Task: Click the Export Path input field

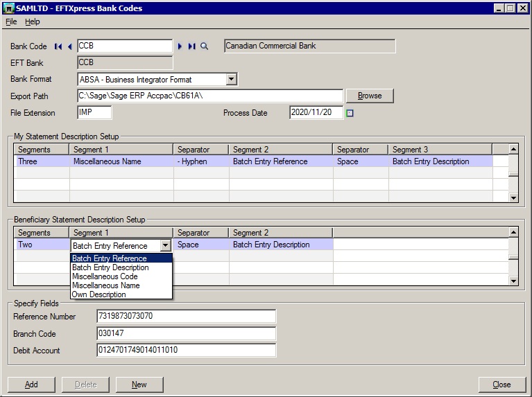Action: (x=210, y=96)
